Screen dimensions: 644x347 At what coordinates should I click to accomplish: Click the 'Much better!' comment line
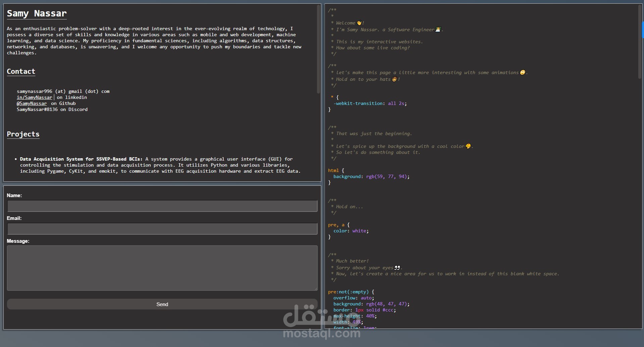click(x=352, y=261)
